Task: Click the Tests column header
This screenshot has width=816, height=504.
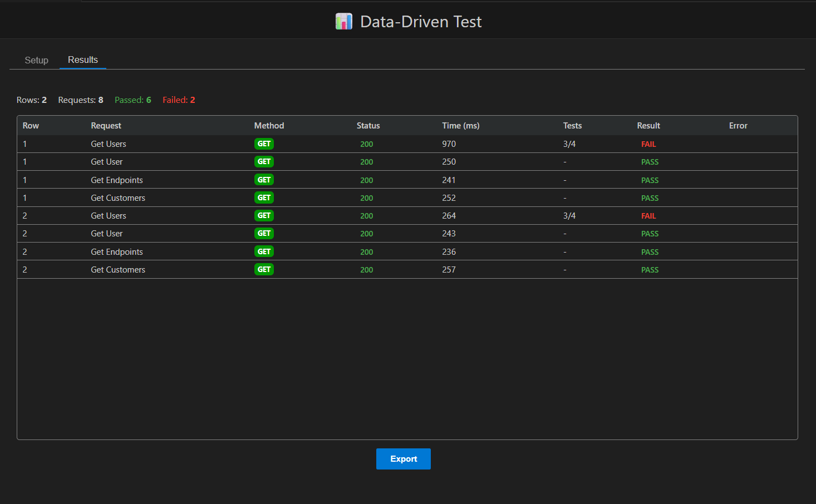Action: click(x=572, y=126)
